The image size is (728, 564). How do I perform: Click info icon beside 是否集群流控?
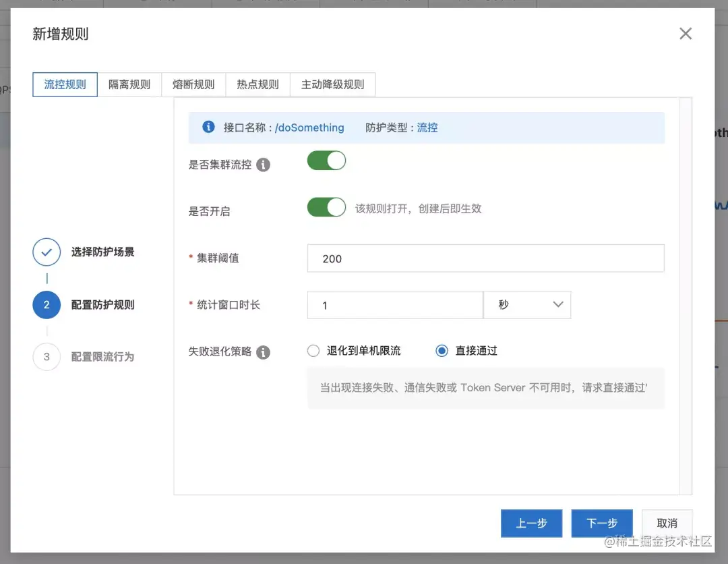coord(264,165)
